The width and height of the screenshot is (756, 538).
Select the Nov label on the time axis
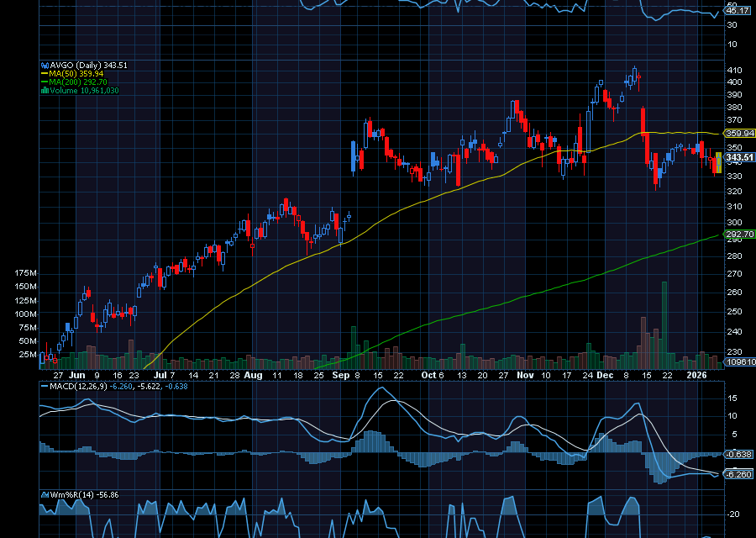pos(525,376)
